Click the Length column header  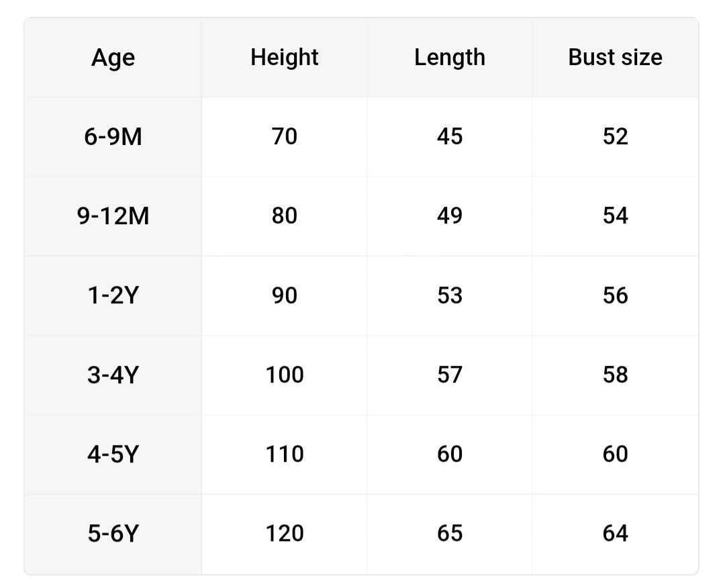pyautogui.click(x=449, y=58)
